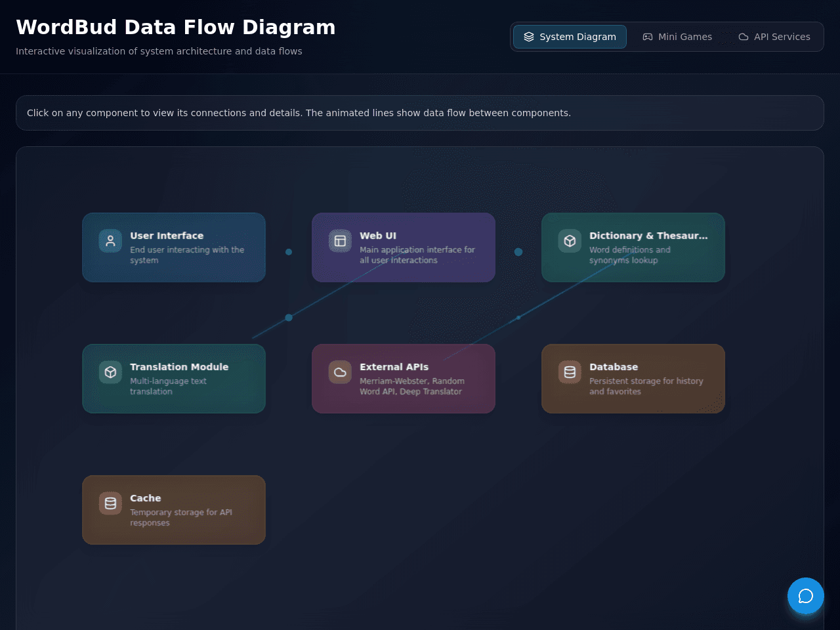Select the Web UI component title
The image size is (840, 630).
[x=378, y=236]
